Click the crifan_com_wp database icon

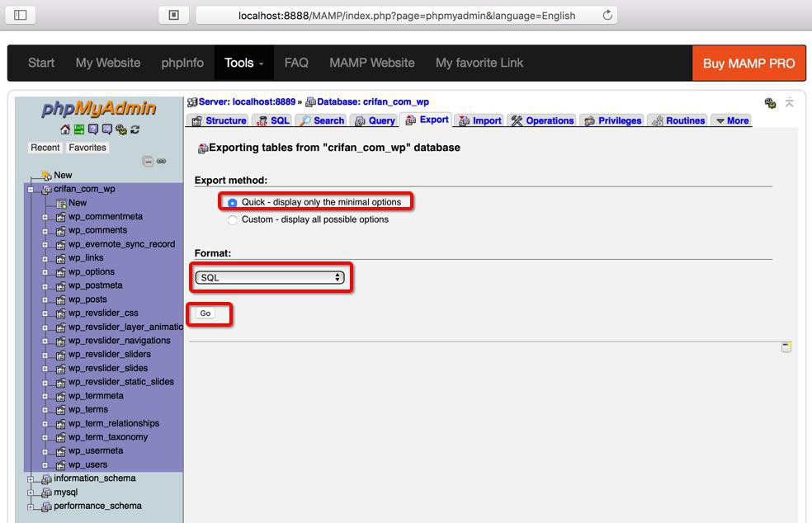point(46,190)
